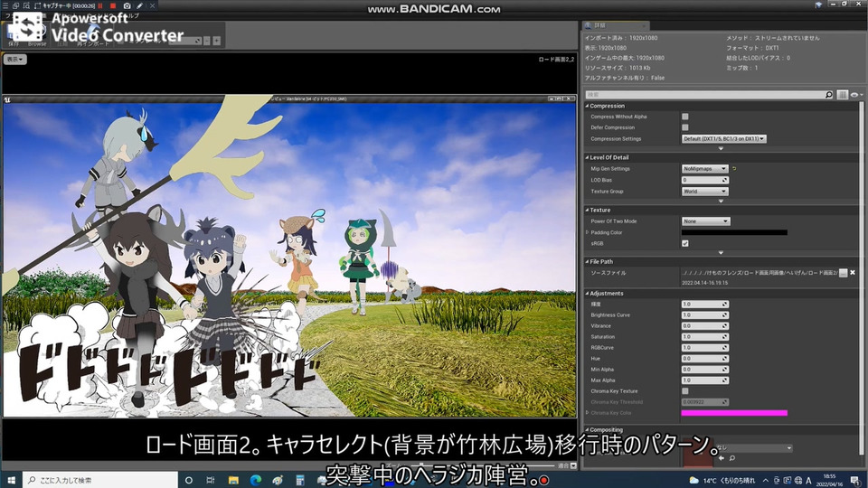Pause the Bandicam recording
The height and width of the screenshot is (488, 868).
coord(100,5)
